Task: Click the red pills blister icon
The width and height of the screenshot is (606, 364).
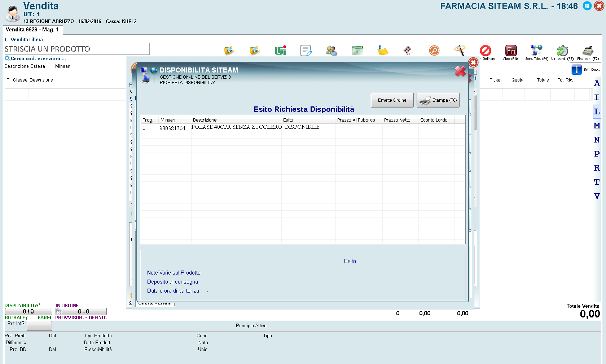Action: tap(408, 51)
